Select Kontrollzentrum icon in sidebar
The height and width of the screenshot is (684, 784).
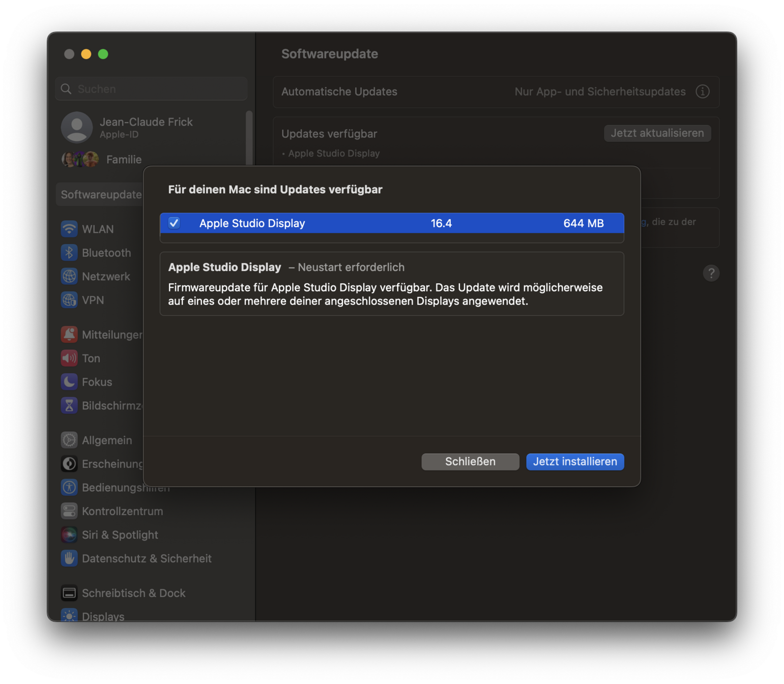pos(69,511)
